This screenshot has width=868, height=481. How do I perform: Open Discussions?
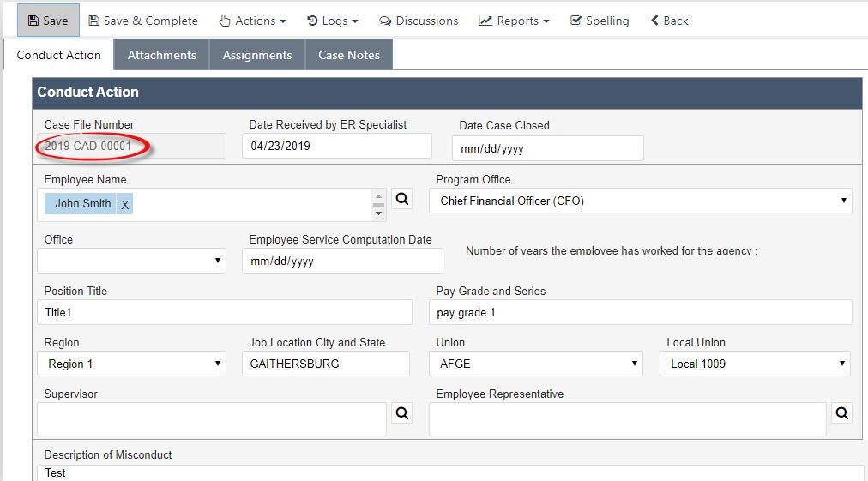pyautogui.click(x=419, y=21)
